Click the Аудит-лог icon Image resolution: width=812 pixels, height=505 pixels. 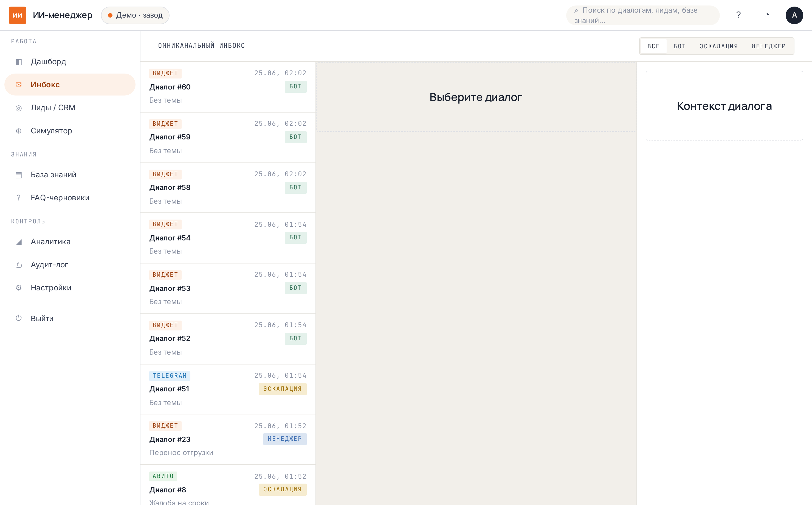coord(19,265)
